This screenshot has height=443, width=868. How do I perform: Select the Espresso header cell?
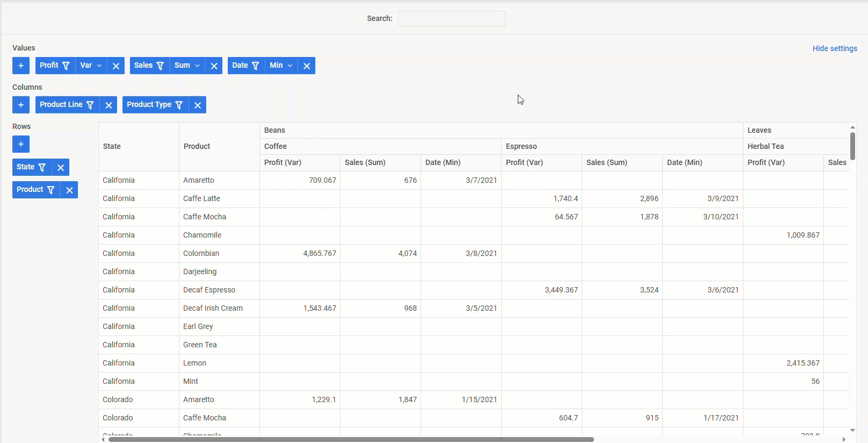point(622,146)
